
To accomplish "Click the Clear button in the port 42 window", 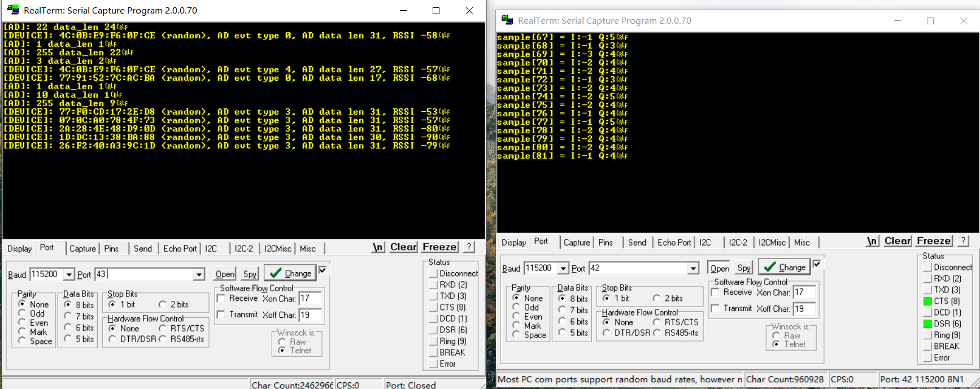I will [898, 241].
